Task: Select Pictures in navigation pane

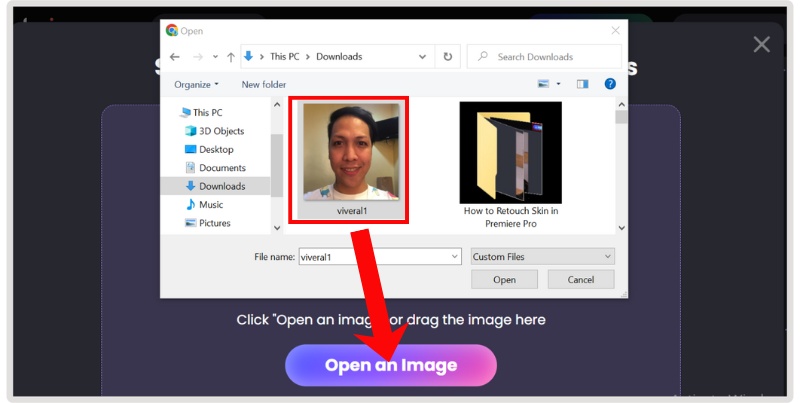Action: (x=208, y=223)
